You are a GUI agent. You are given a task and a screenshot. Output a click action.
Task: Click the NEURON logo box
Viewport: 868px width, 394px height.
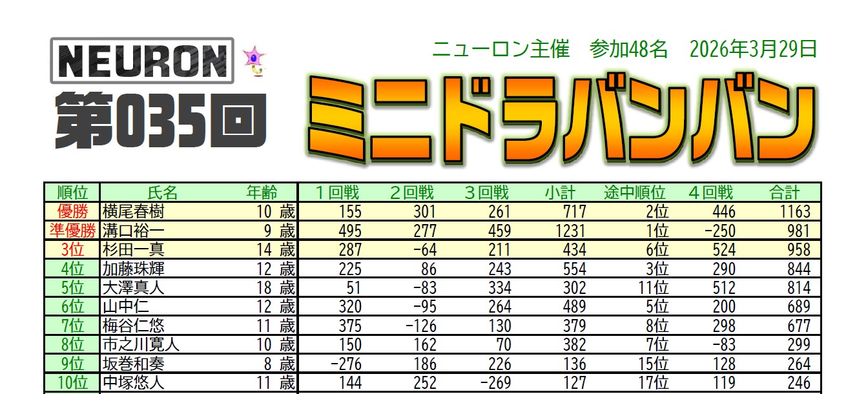(142, 60)
